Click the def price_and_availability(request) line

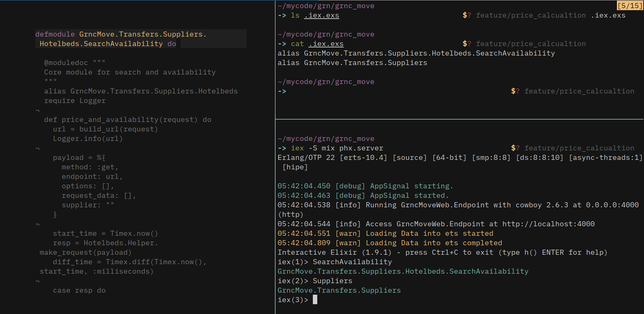(127, 120)
